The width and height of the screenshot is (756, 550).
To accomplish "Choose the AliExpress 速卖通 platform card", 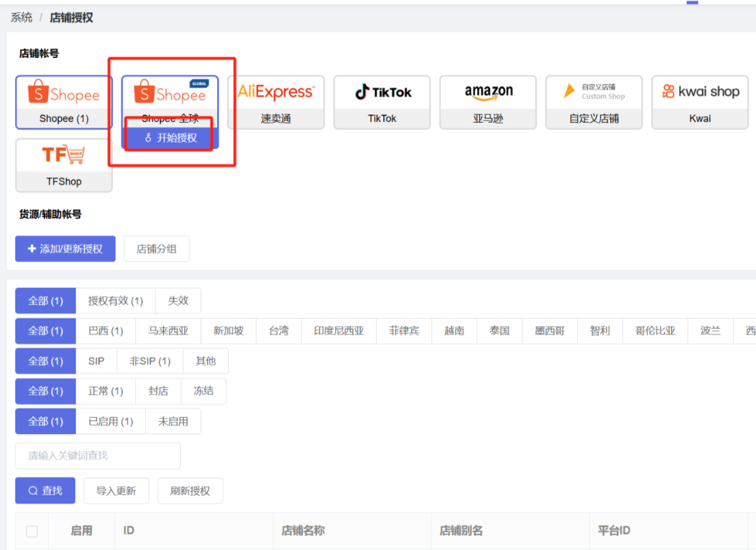I will point(276,102).
